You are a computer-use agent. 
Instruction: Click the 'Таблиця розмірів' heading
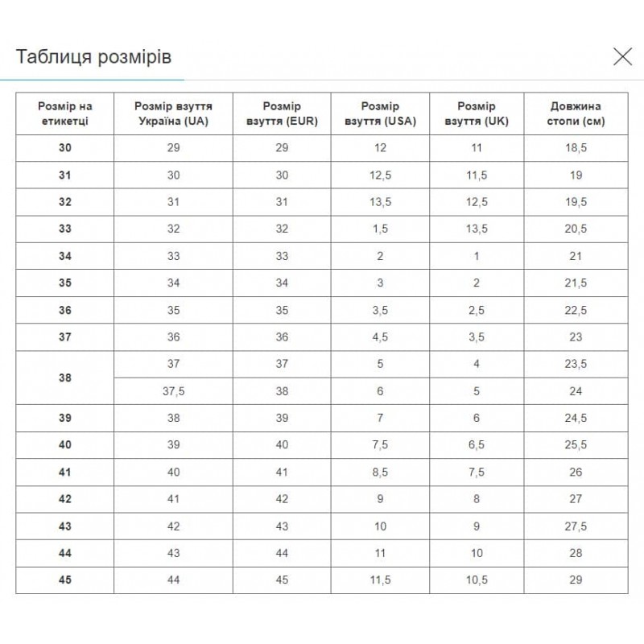tap(93, 57)
